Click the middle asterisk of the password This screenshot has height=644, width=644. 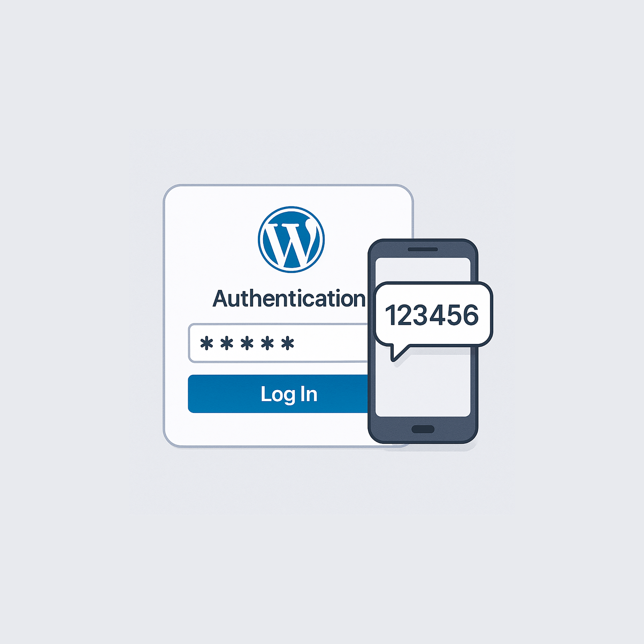247,343
